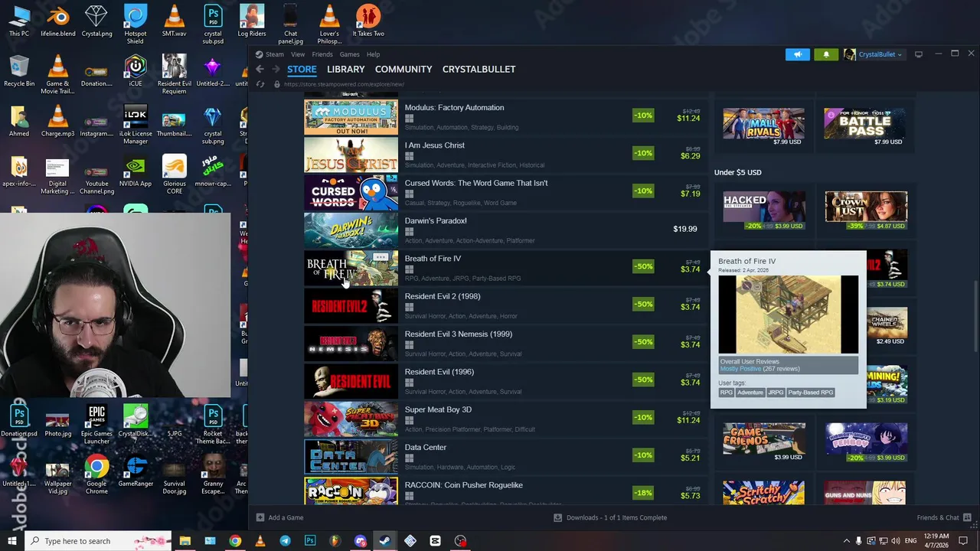Open the Games menu in Steam
980x551 pixels.
click(x=349, y=54)
